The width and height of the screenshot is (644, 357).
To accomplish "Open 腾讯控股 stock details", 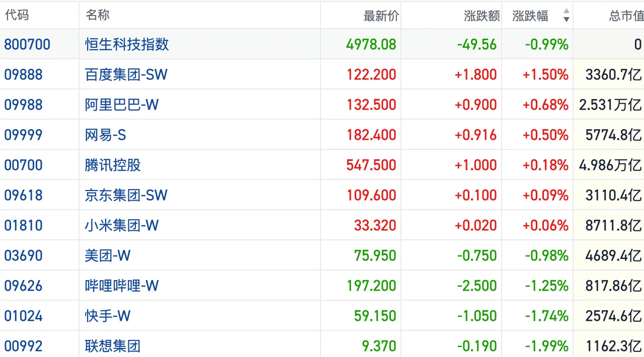I will [x=113, y=165].
